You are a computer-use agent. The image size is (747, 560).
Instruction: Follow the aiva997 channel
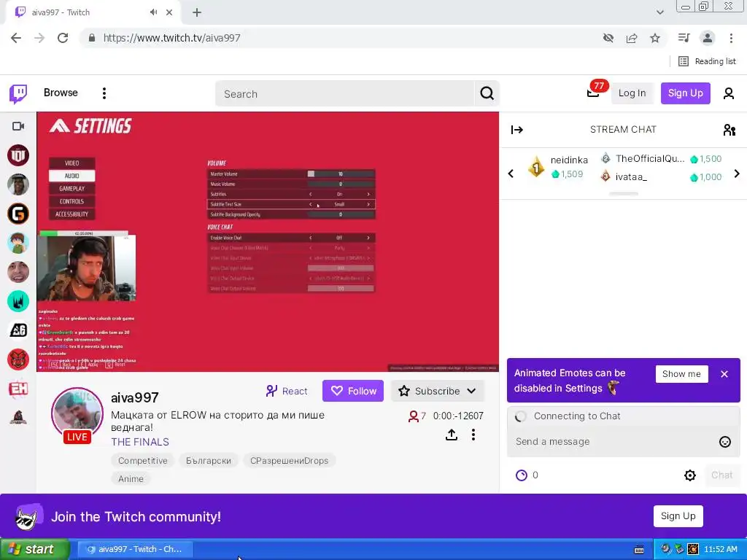click(353, 391)
